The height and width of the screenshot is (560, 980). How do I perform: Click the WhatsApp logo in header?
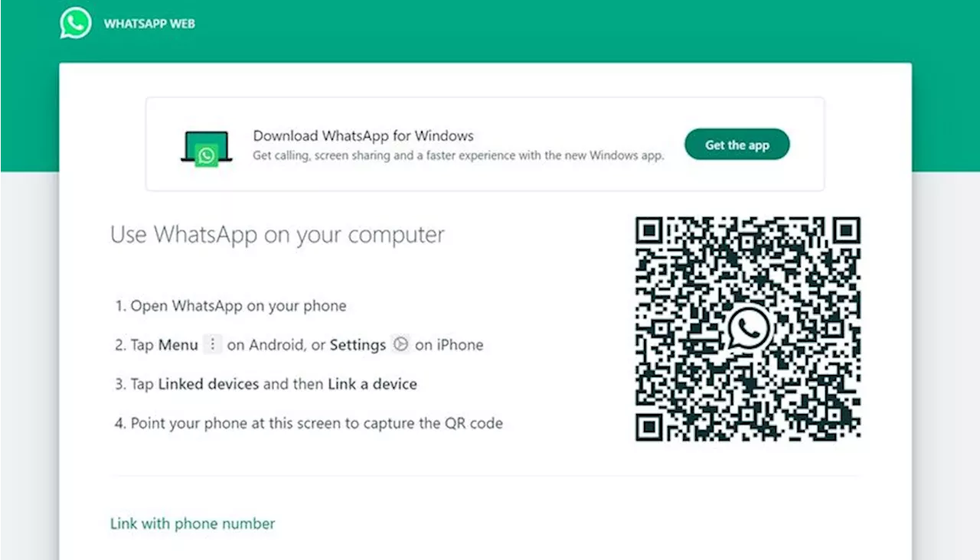click(x=76, y=24)
